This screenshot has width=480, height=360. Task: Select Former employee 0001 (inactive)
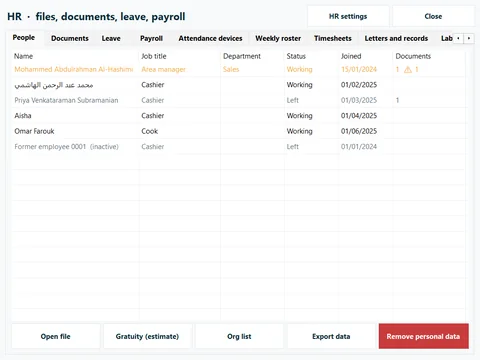239,147
